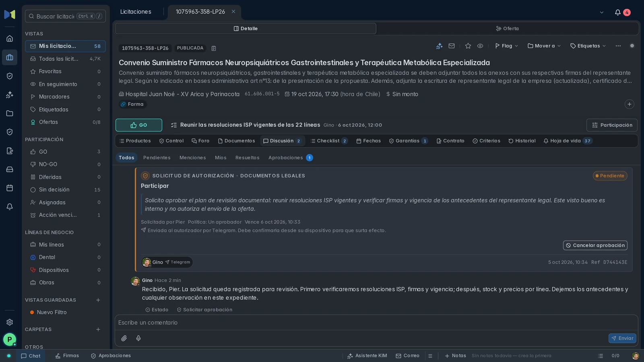Open the Checklist tab
Image resolution: width=644 pixels, height=362 pixels.
pyautogui.click(x=329, y=141)
